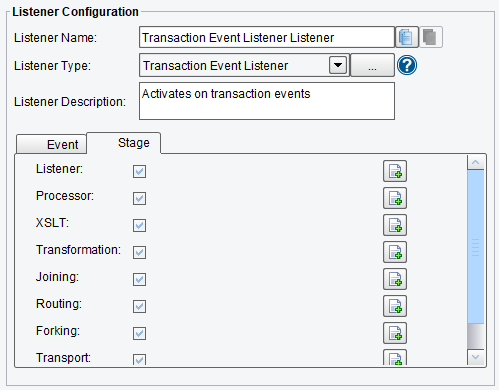
Task: Click the stage list vertical scrollbar thumb
Action: click(x=476, y=247)
